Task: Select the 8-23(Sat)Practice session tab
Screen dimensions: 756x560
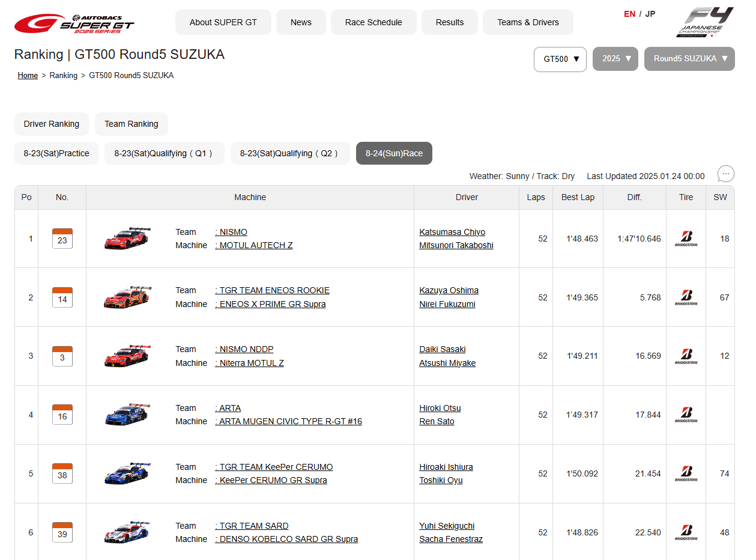Action: click(x=56, y=153)
